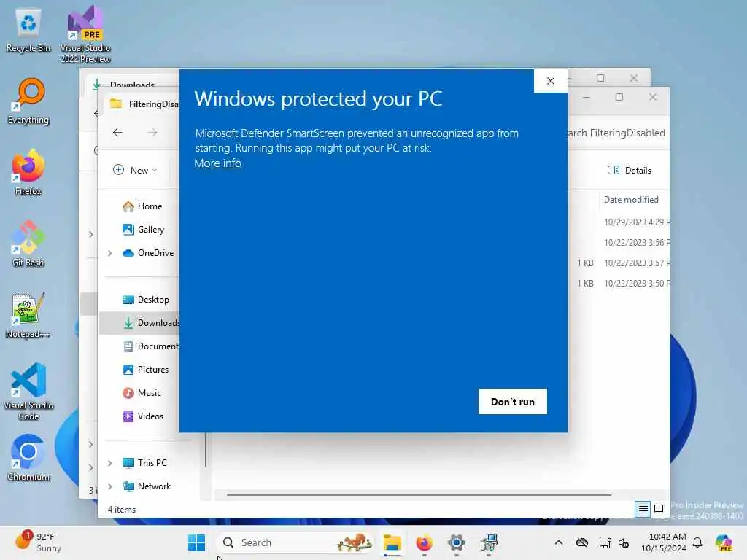Open Documents folder in sidebar
Screen dimensions: 747x560
150,346
